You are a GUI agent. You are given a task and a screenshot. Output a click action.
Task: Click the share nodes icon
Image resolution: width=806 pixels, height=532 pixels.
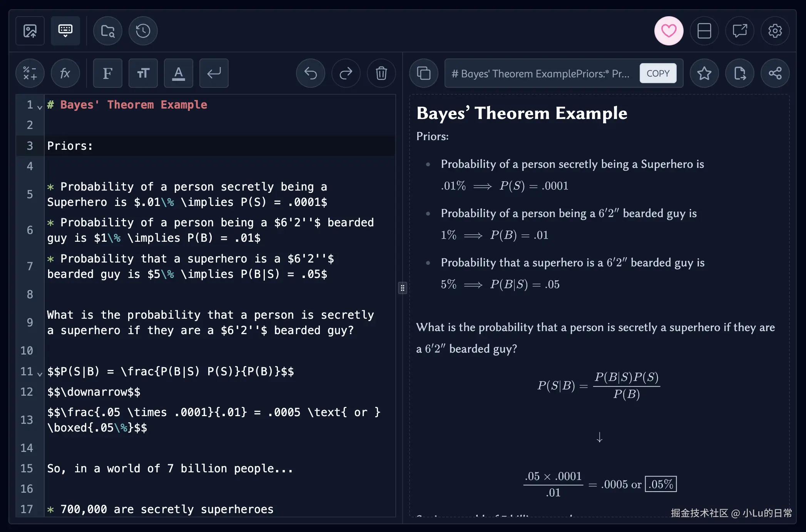tap(775, 73)
